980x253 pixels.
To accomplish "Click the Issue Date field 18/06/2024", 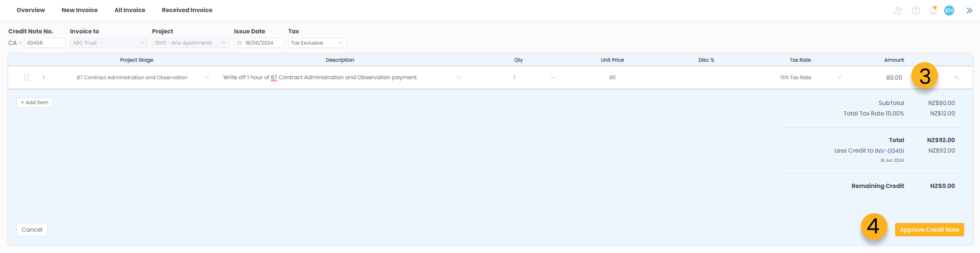I will tap(259, 43).
